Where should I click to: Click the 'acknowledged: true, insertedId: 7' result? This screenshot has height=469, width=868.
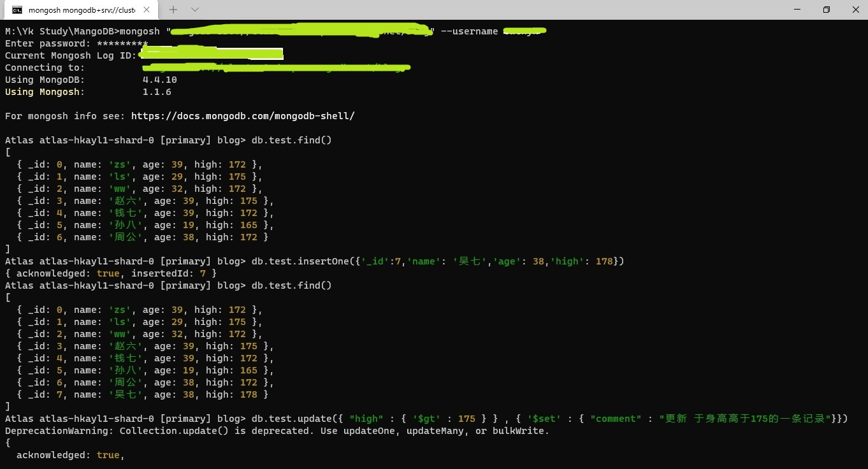[111, 273]
